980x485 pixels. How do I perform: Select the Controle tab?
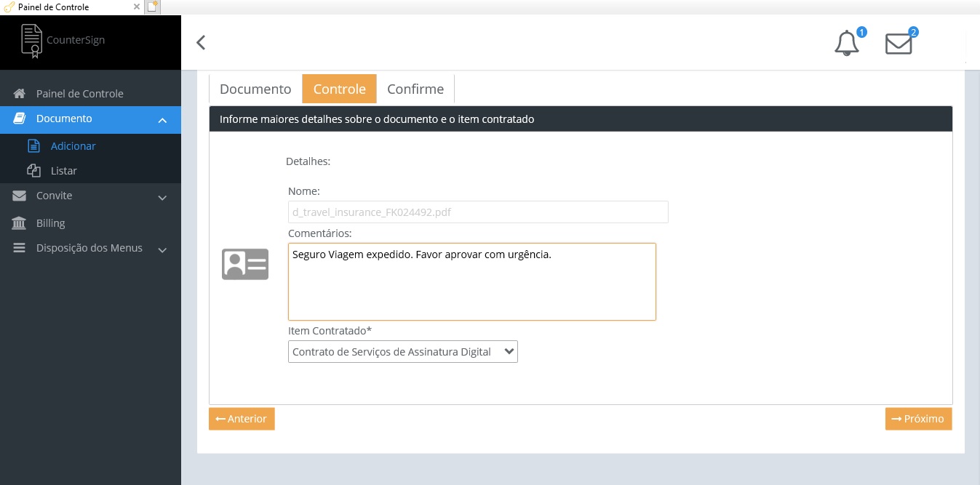339,89
